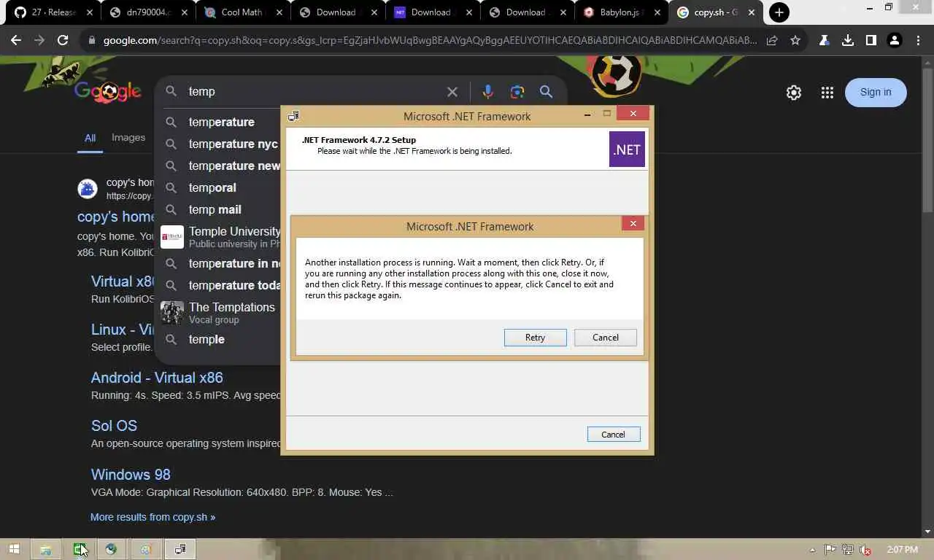This screenshot has width=934, height=560.
Task: Open the Sol OS result link
Action: pyautogui.click(x=114, y=426)
